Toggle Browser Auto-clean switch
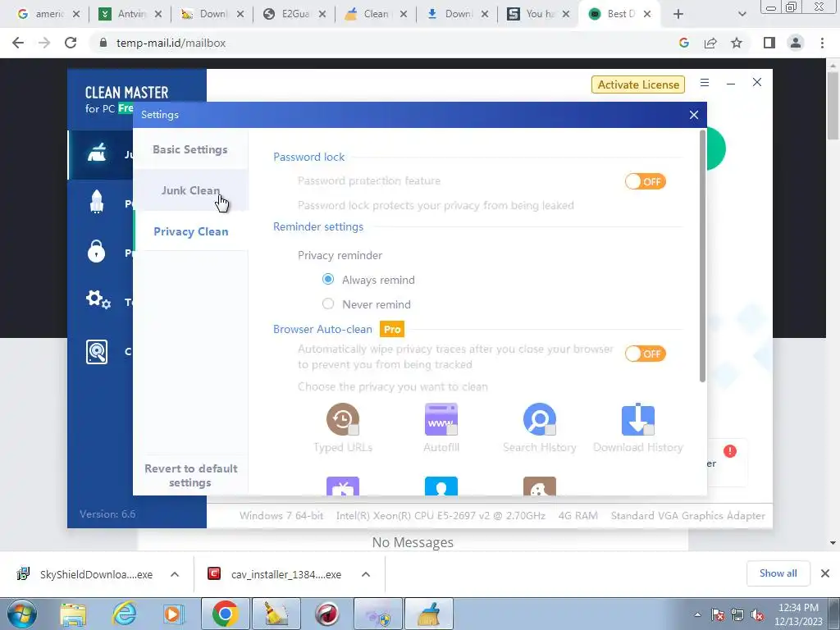 (x=645, y=354)
